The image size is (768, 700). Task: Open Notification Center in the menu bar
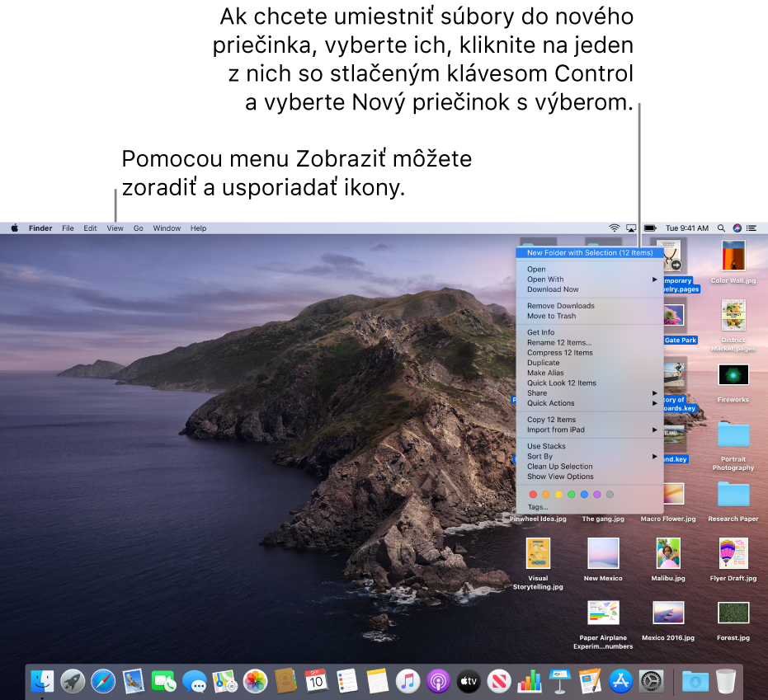pyautogui.click(x=752, y=228)
